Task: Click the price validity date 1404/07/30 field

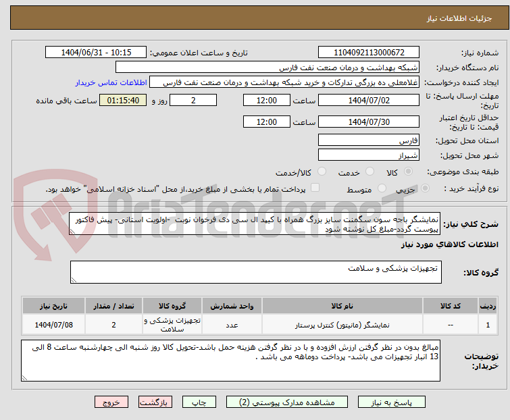Action: pos(369,122)
